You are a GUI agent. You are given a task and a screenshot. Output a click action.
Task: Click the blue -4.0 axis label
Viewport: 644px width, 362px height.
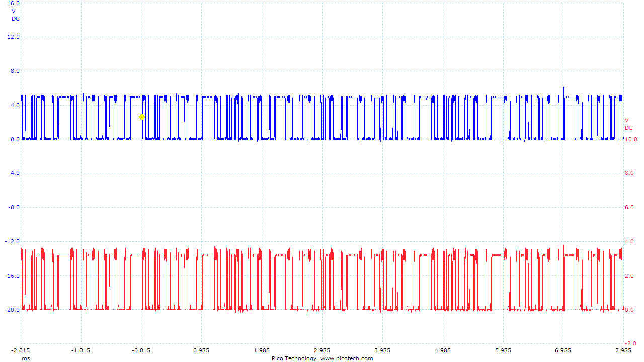pos(14,173)
